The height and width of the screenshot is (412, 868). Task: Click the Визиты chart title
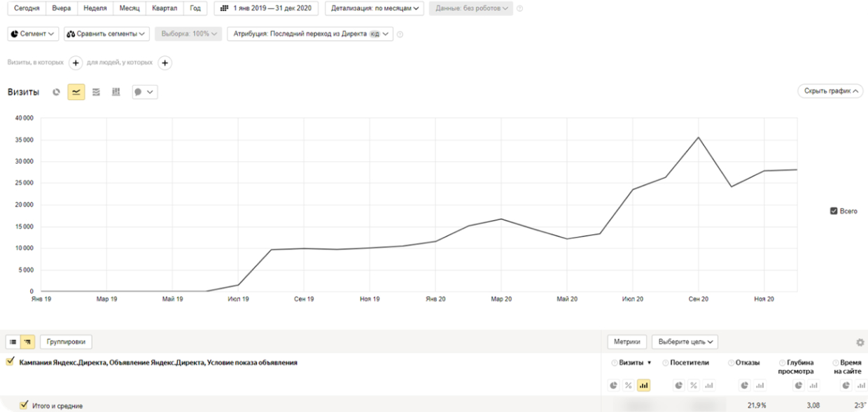23,92
